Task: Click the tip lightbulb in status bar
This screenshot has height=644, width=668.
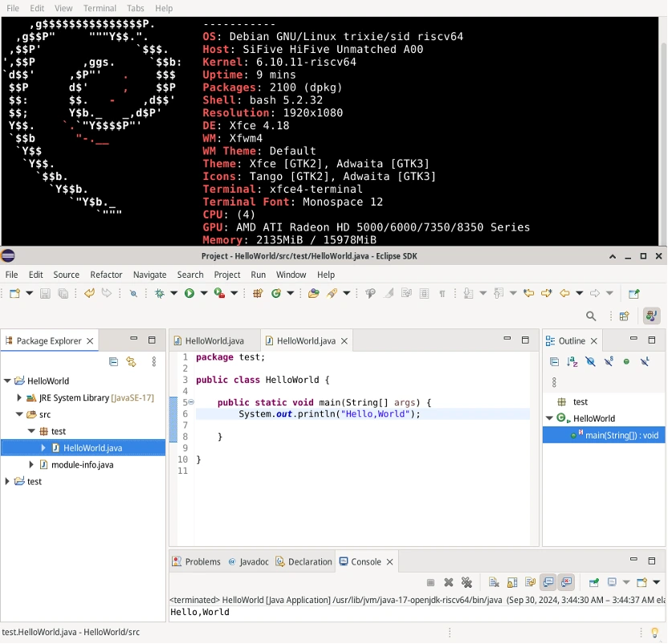Action: tap(655, 633)
